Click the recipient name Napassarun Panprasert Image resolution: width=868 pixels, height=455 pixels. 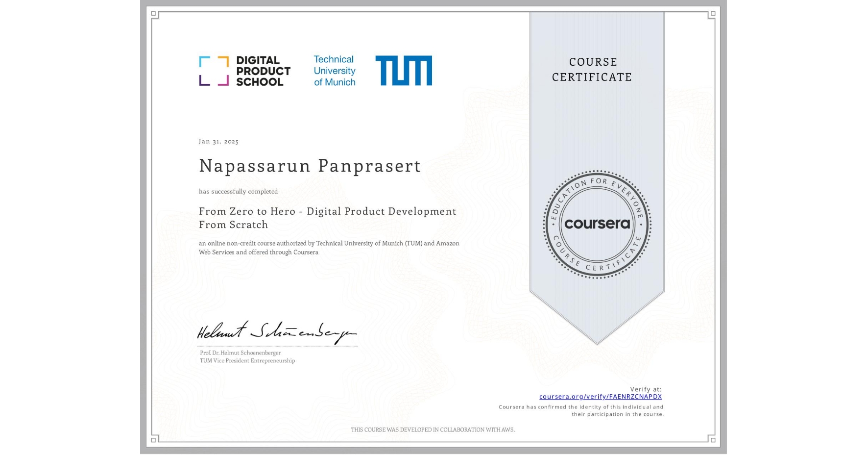[x=310, y=167]
